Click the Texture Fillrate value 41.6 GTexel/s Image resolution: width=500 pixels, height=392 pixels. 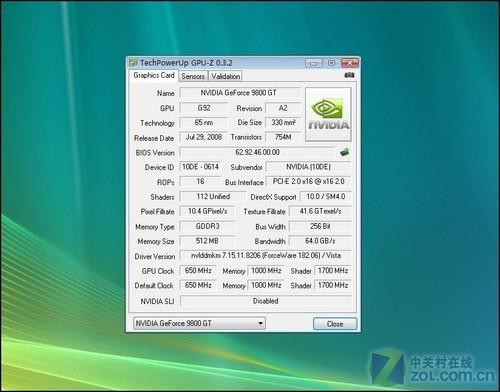(x=320, y=211)
